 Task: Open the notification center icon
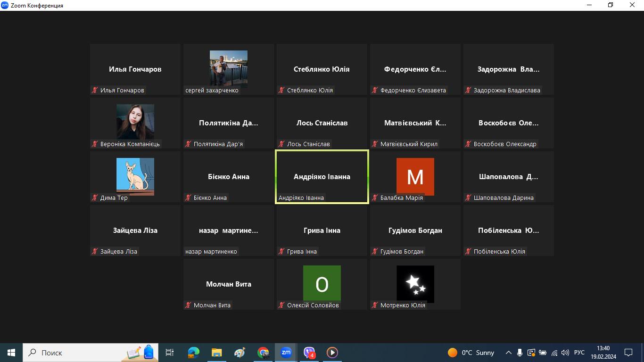click(628, 353)
